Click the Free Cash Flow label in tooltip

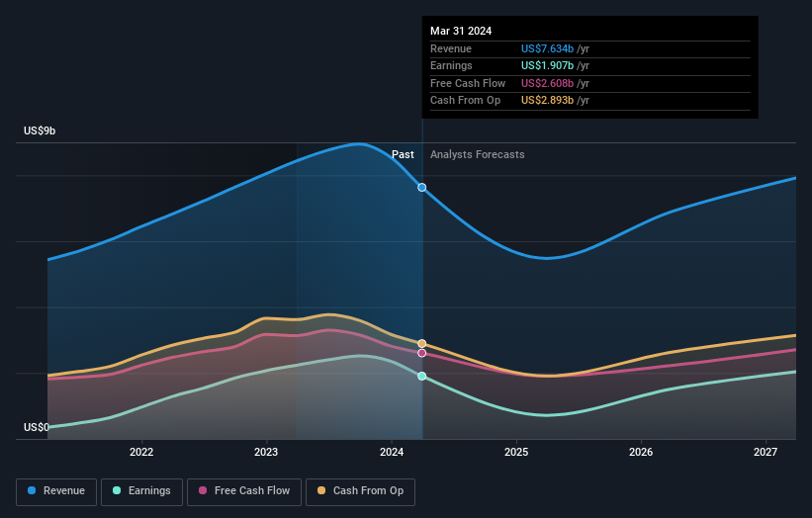pos(468,83)
